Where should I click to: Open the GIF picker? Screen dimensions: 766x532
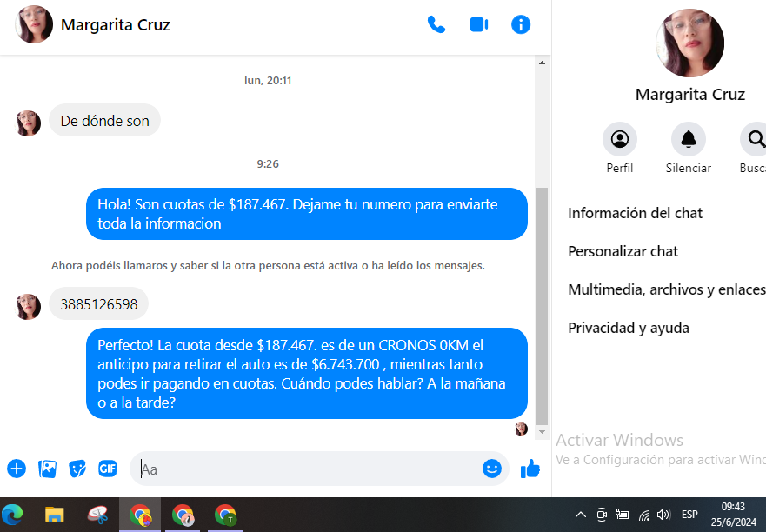(108, 469)
